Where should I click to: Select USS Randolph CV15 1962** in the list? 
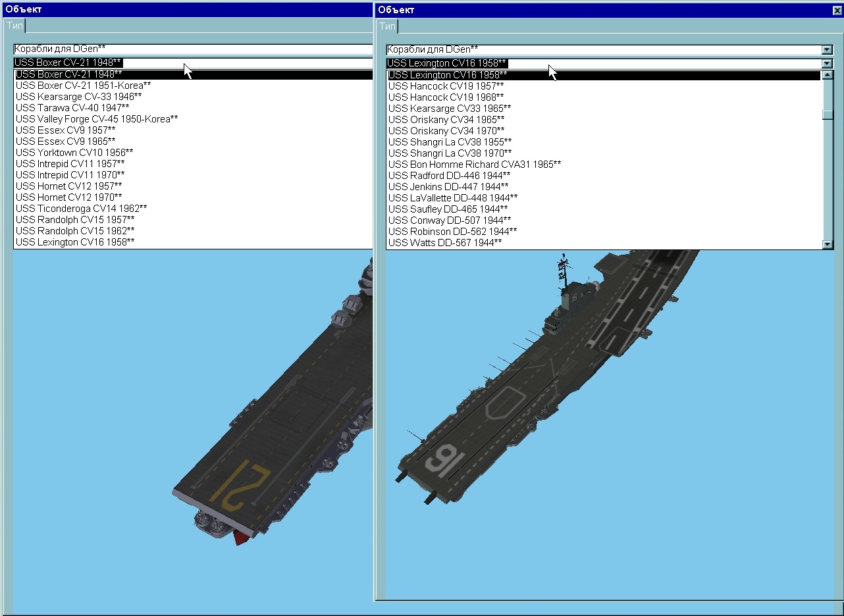(193, 231)
